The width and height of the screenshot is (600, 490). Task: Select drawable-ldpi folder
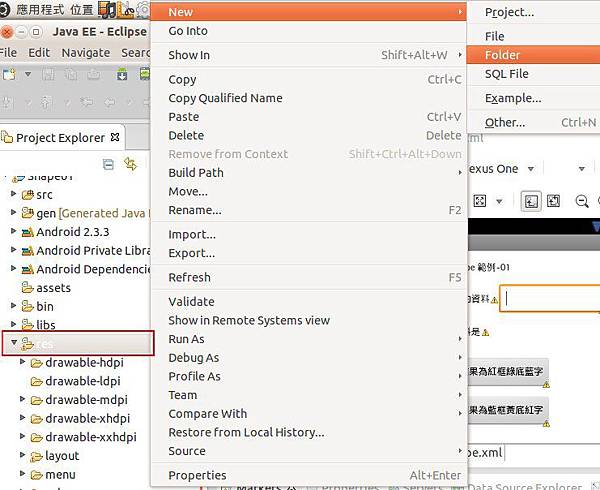[75, 381]
